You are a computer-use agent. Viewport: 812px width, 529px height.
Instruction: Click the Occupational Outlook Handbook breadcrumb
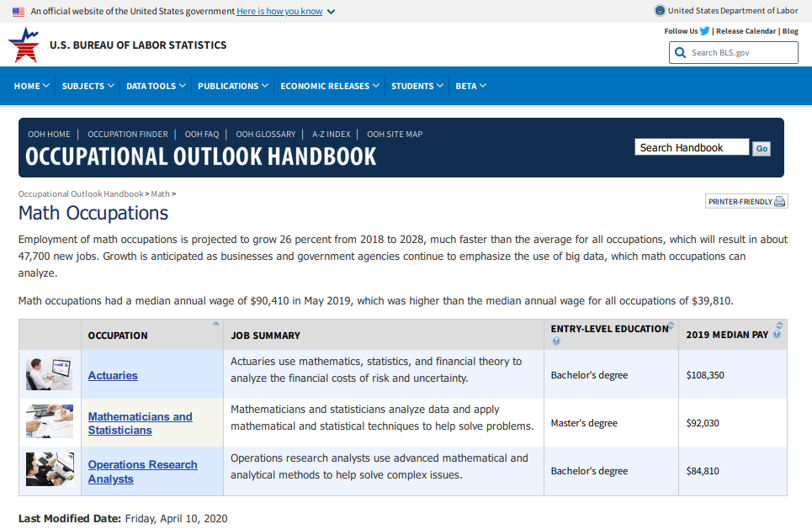pos(81,193)
